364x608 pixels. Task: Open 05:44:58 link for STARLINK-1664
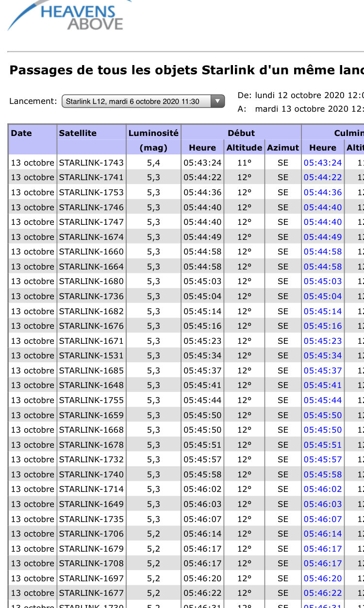point(323,267)
